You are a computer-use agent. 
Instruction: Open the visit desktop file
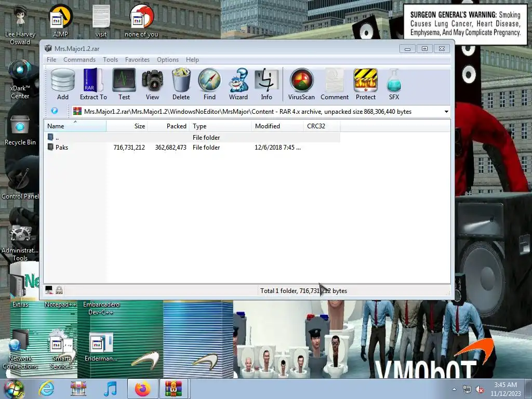pyautogui.click(x=101, y=21)
